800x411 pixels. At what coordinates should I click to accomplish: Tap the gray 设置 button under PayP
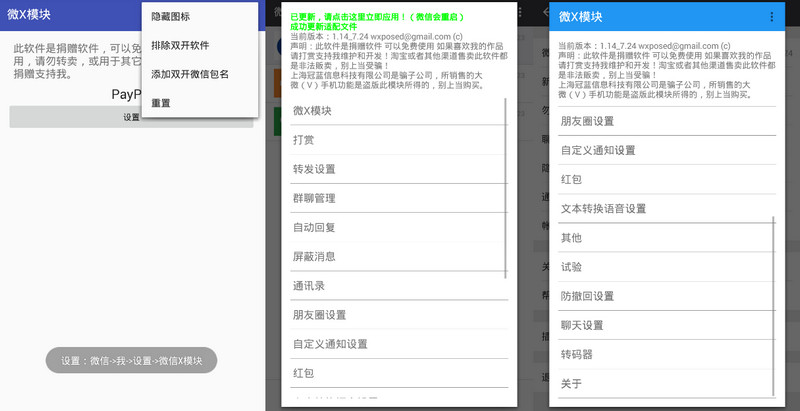[x=131, y=117]
